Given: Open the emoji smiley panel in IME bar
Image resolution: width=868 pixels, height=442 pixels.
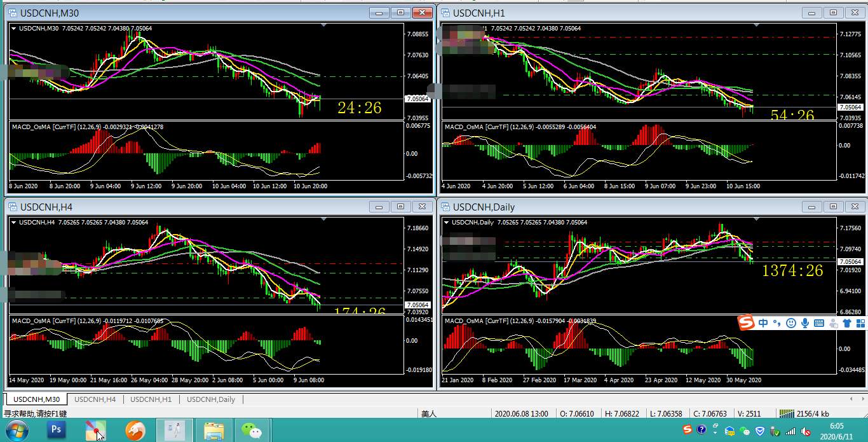Looking at the screenshot, I should click(x=791, y=323).
